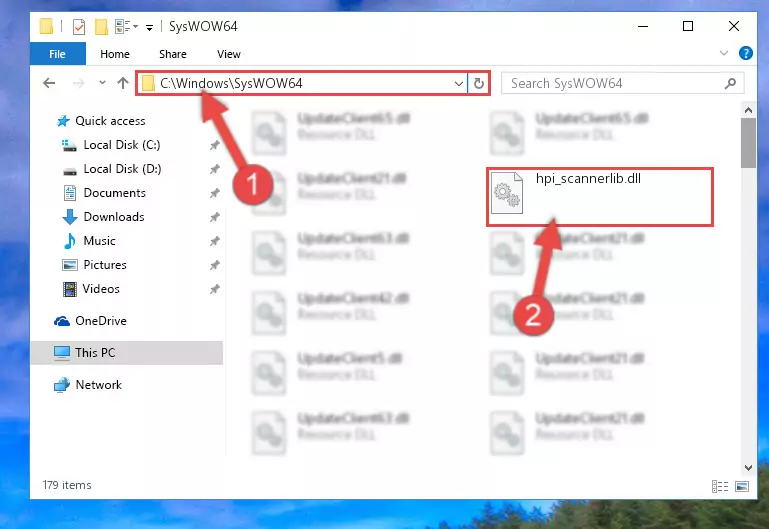The image size is (769, 529).
Task: Click the pin icon beside Documents
Action: (x=214, y=193)
